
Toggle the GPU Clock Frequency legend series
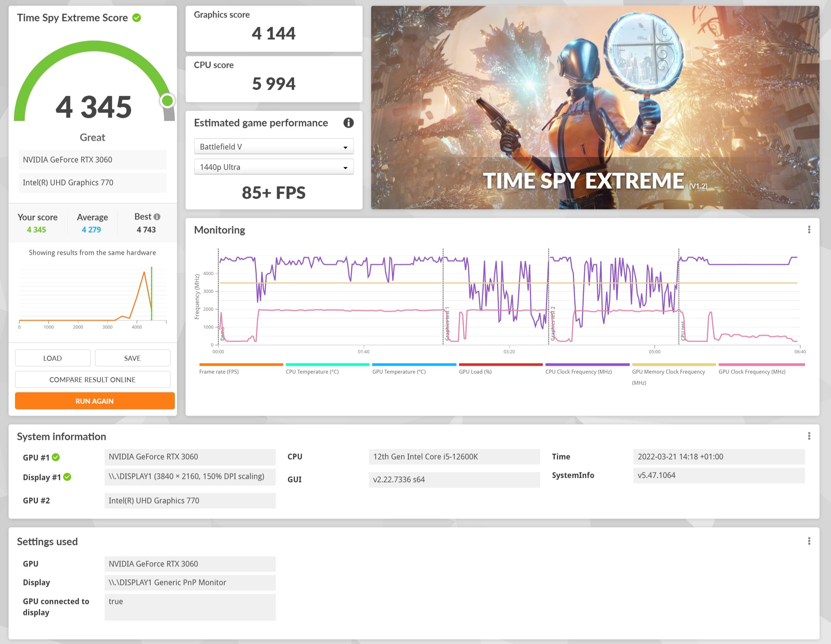[x=761, y=369]
